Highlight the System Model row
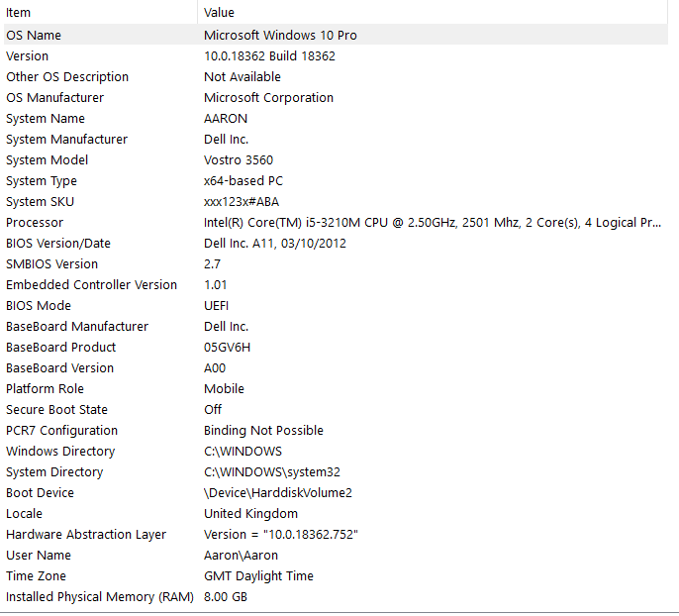This screenshot has width=679, height=616. [47, 159]
